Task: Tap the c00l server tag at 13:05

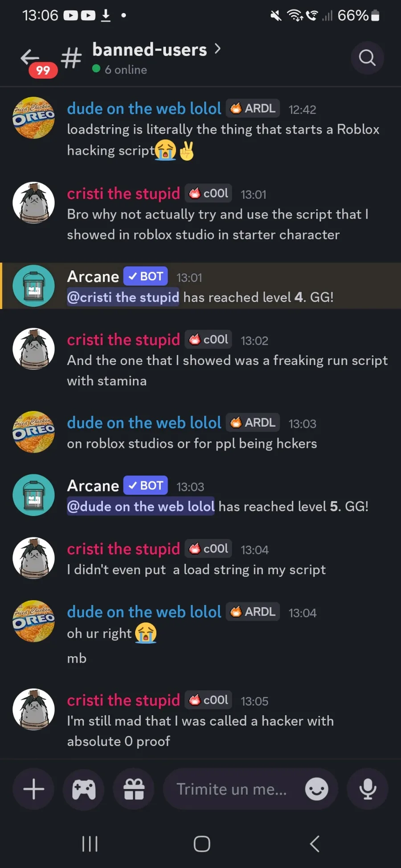Action: pyautogui.click(x=209, y=700)
